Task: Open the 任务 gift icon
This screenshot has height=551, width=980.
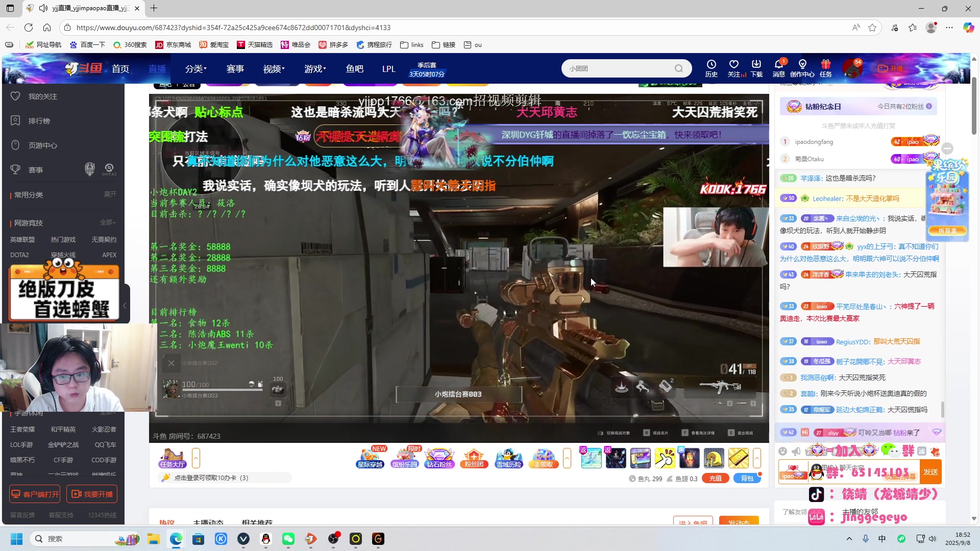Action: (x=826, y=68)
